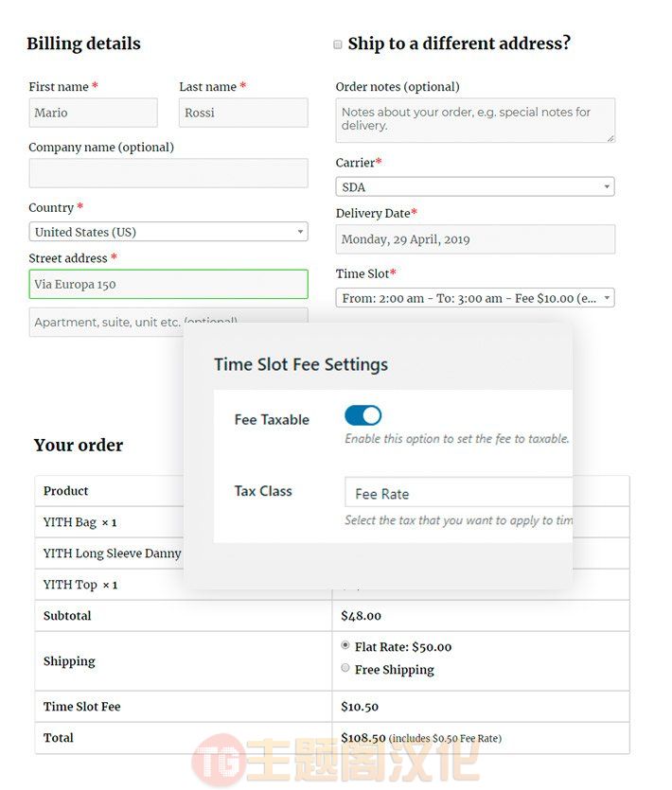This screenshot has width=672, height=790.
Task: Open the Tax Class Fee Rate dropdown
Action: (x=458, y=492)
